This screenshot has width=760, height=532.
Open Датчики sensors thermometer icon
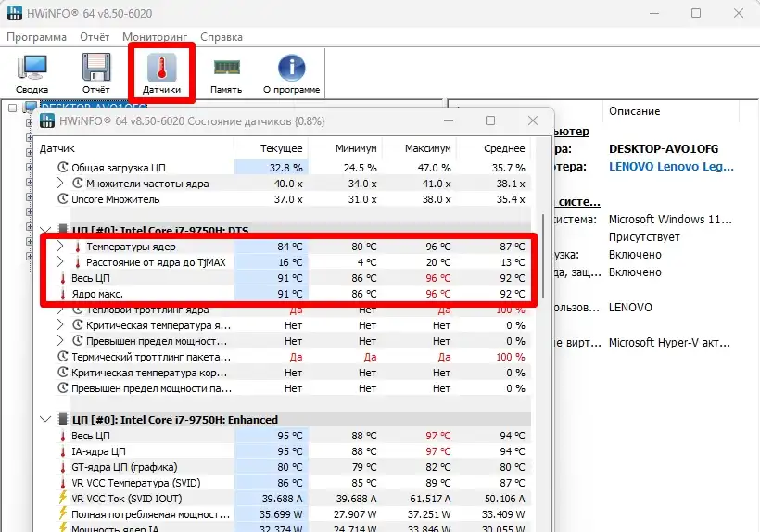coord(161,73)
